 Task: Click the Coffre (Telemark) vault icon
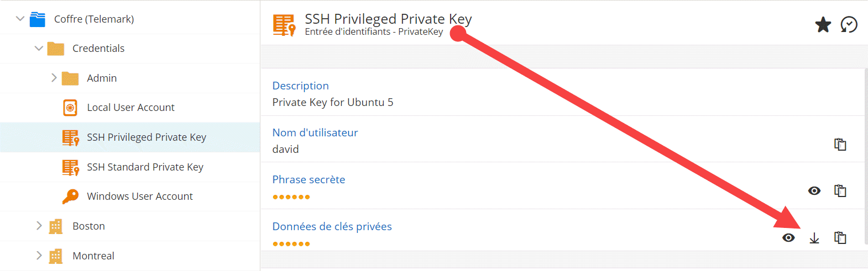[38, 19]
